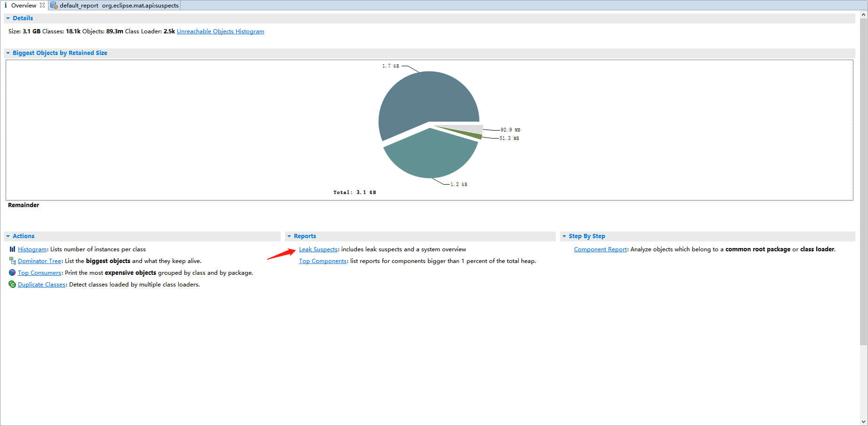Click the '1.2 GB' chart label
Image resolution: width=868 pixels, height=426 pixels.
(459, 185)
